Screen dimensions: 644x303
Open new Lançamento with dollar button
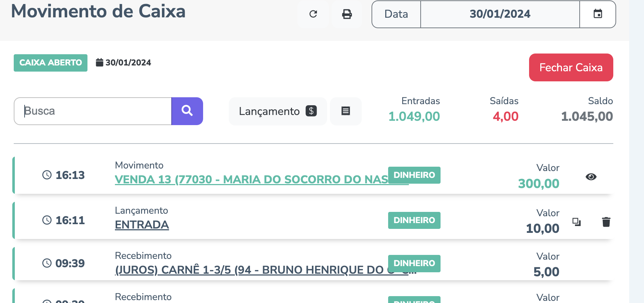[x=278, y=111]
